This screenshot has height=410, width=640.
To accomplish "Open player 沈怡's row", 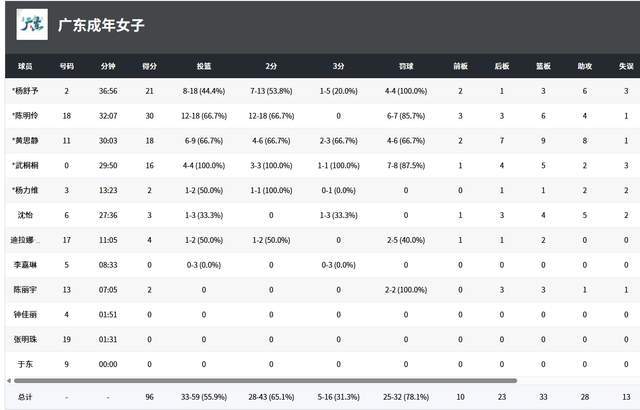I will pyautogui.click(x=24, y=215).
